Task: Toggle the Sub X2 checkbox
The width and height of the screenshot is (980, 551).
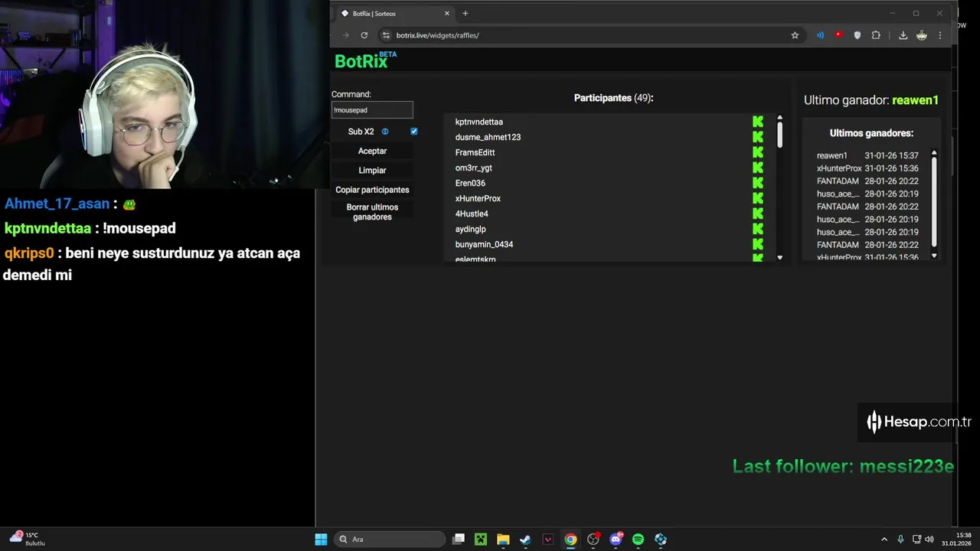Action: [x=414, y=132]
